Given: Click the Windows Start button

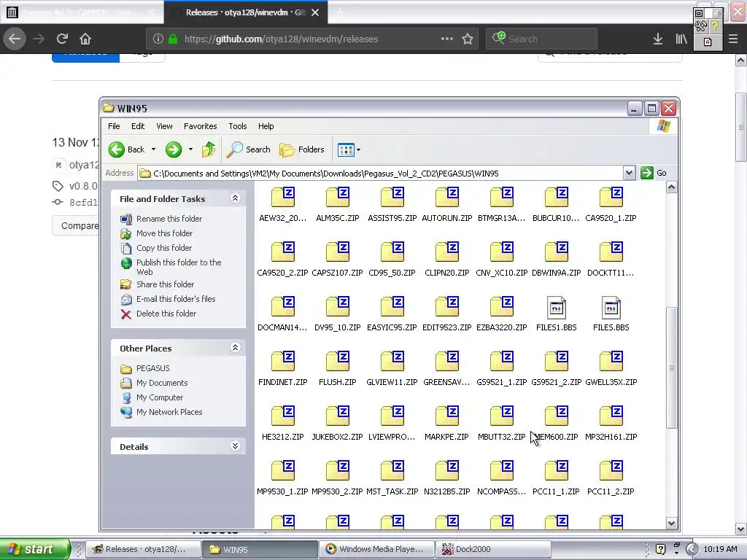Looking at the screenshot, I should pyautogui.click(x=35, y=549).
